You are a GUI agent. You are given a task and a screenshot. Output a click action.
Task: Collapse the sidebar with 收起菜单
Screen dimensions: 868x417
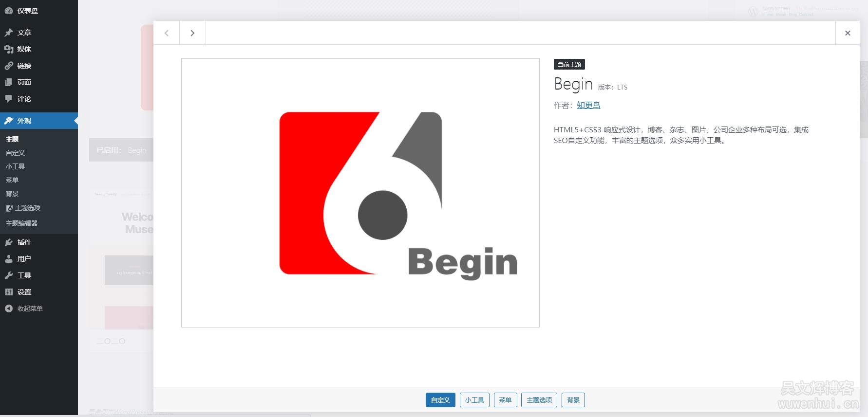pyautogui.click(x=24, y=308)
